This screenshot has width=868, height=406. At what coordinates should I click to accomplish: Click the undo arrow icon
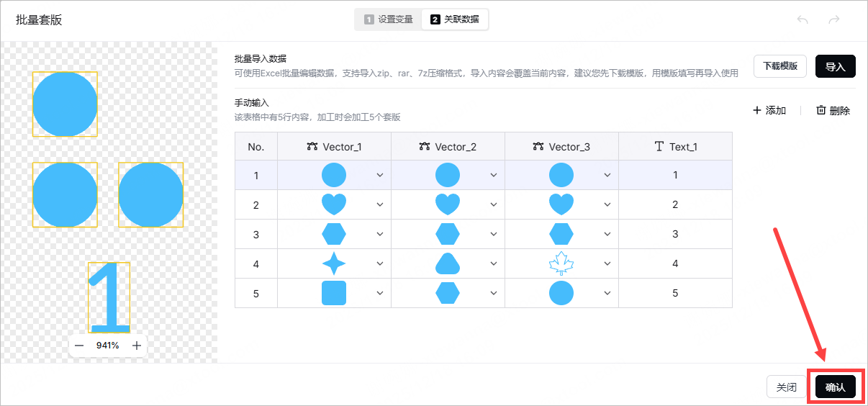click(803, 20)
